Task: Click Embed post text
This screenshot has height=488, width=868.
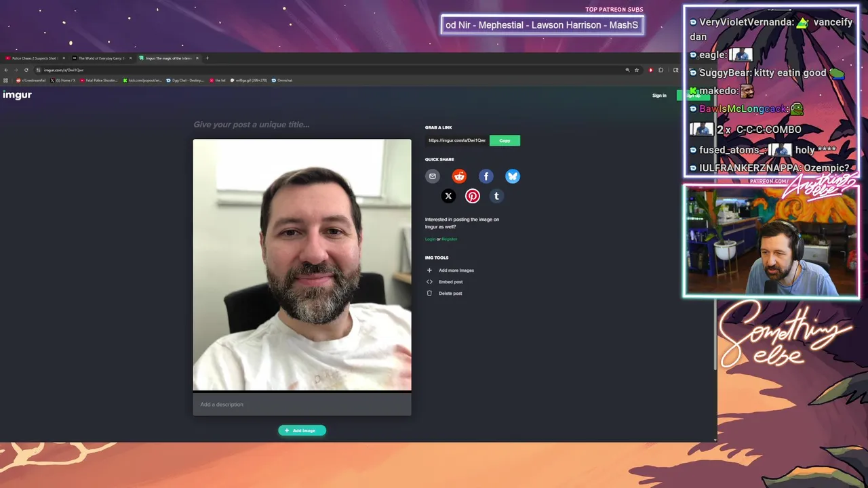Action: (451, 282)
